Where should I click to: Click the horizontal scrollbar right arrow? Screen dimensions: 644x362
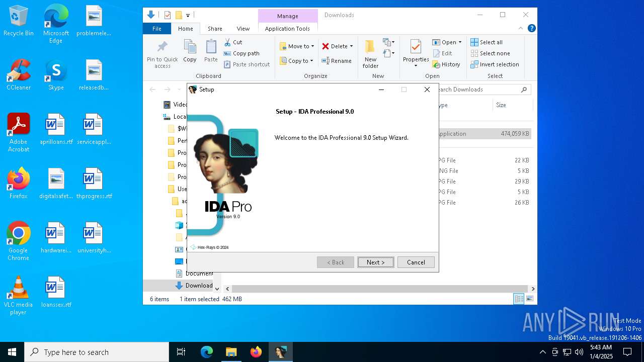[533, 289]
